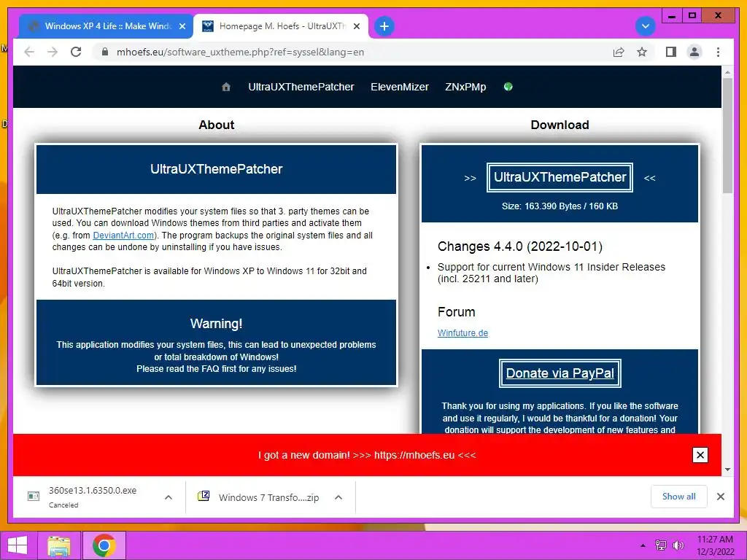This screenshot has width=747, height=560.
Task: Click Show all downloads
Action: coord(679,497)
